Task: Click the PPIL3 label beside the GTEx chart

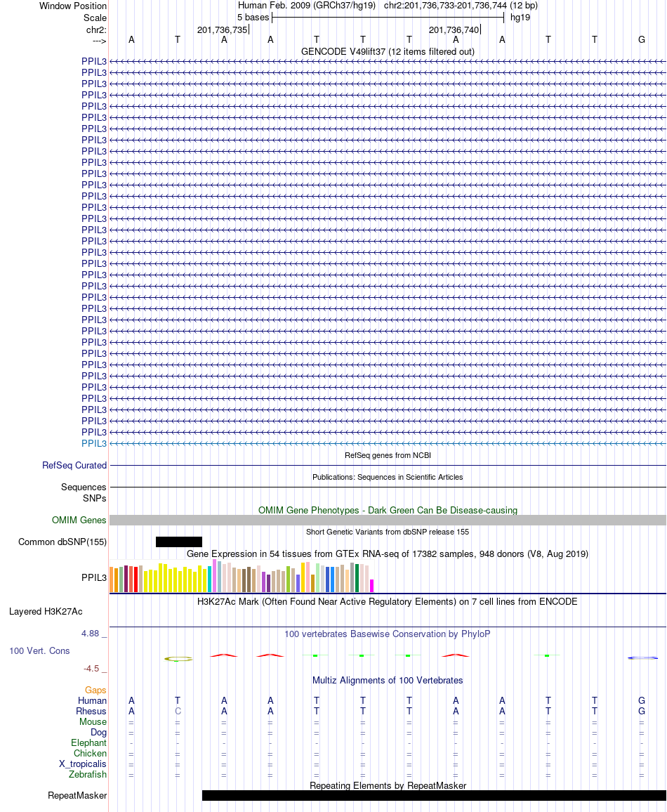Action: point(93,577)
